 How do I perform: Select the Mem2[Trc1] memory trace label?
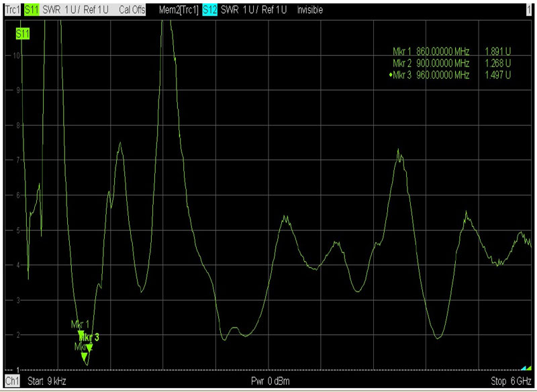click(x=179, y=10)
